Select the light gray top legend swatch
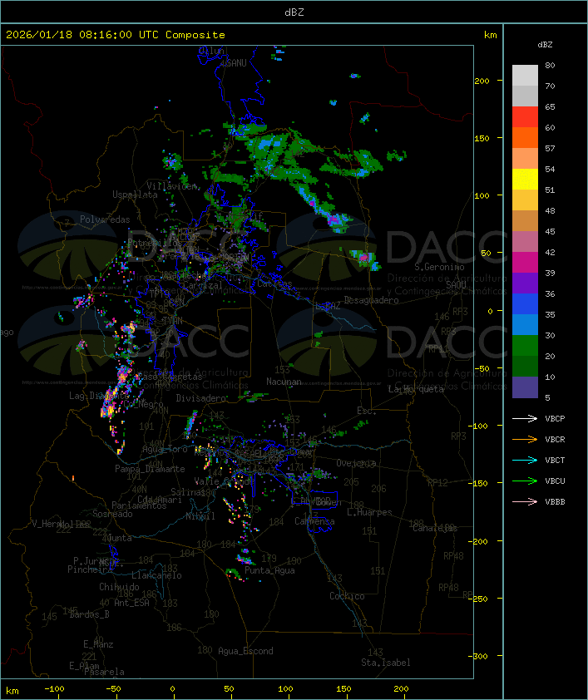 (525, 76)
